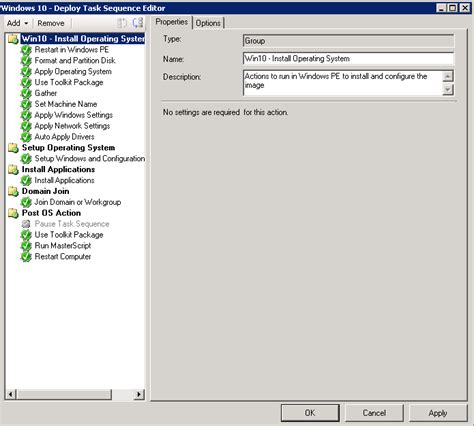Click the Type field showing Group
The width and height of the screenshot is (474, 426).
click(348, 41)
